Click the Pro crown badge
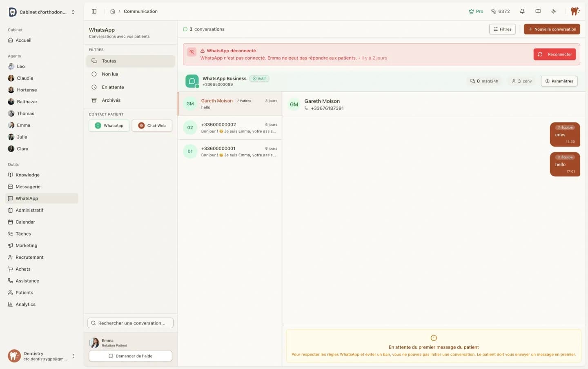This screenshot has width=588, height=369. pos(476,11)
